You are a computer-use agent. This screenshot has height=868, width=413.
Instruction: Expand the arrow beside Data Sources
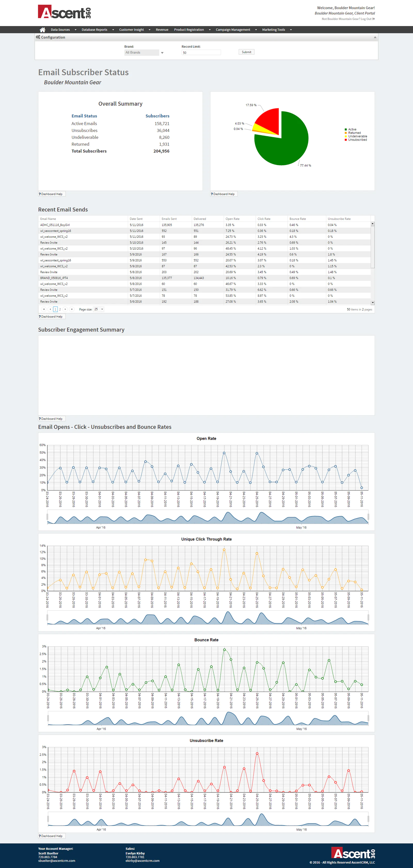(76, 30)
